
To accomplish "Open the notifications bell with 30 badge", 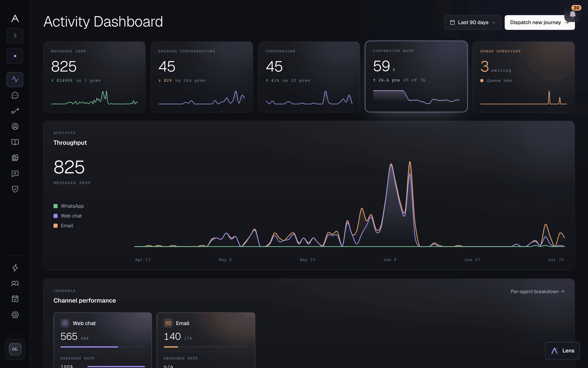I will (x=572, y=14).
